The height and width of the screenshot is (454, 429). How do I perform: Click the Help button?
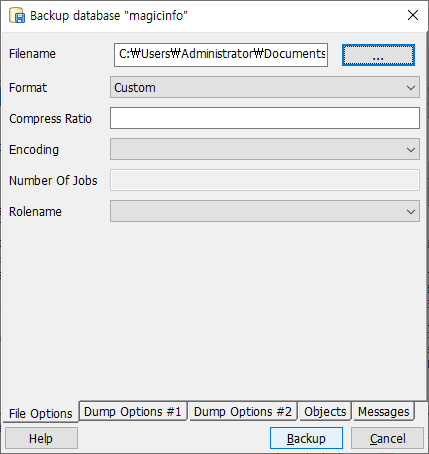click(x=41, y=438)
